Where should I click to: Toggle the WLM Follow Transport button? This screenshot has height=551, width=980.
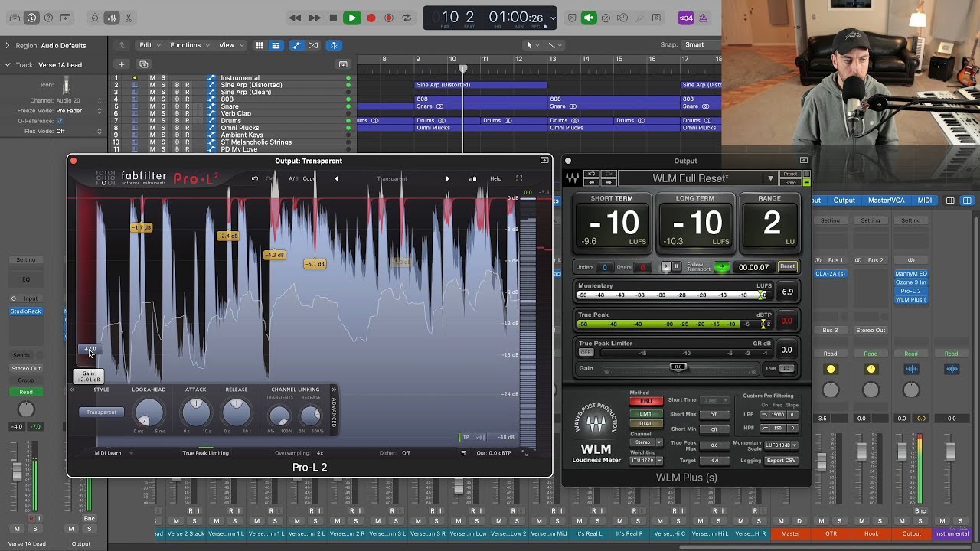(721, 267)
